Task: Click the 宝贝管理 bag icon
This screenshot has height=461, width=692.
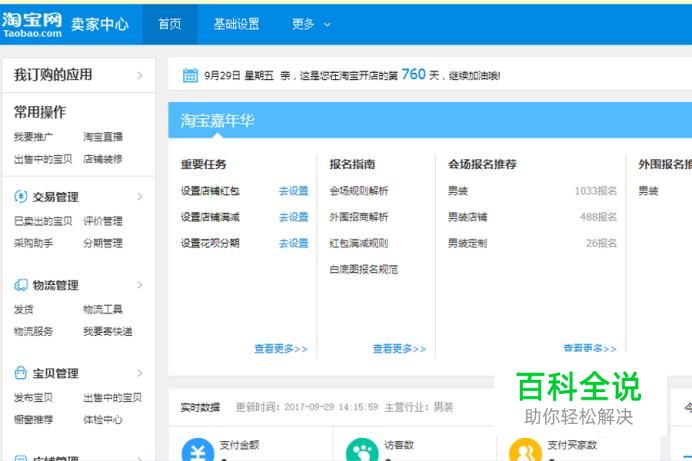Action: click(x=20, y=373)
